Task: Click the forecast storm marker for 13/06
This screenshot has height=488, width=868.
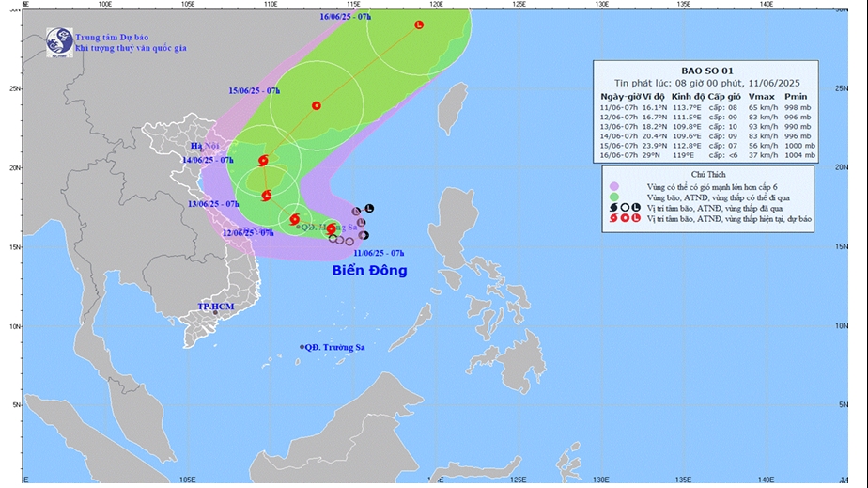Action: click(x=267, y=196)
